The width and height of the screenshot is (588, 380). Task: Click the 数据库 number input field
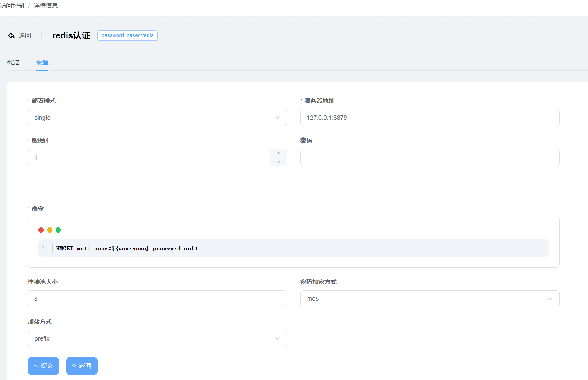tap(149, 157)
